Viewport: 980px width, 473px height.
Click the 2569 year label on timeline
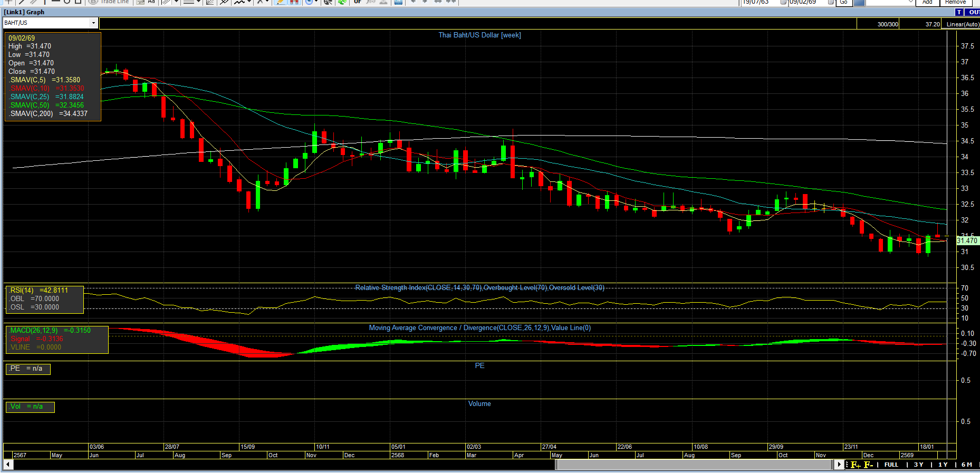coord(907,455)
